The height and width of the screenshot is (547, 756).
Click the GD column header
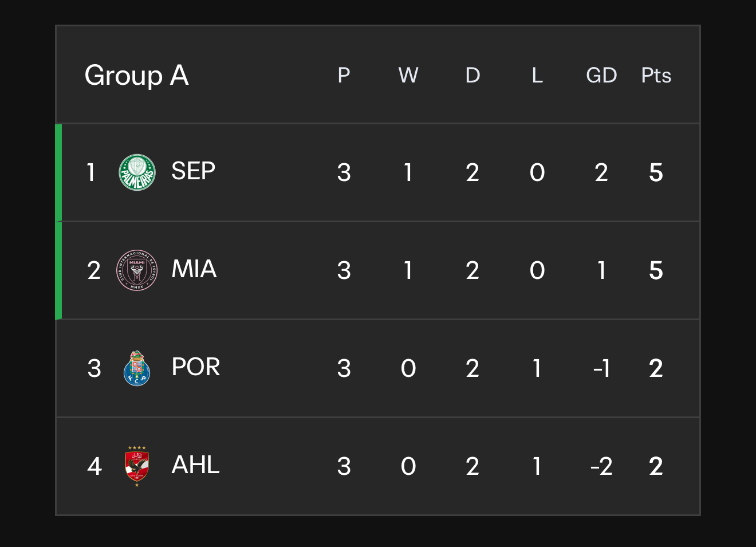601,75
